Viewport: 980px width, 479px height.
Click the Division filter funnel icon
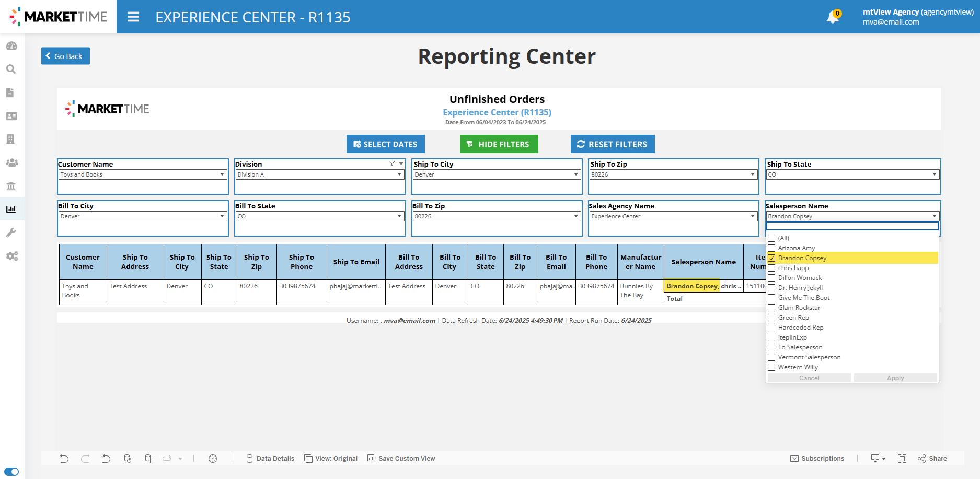(x=392, y=163)
